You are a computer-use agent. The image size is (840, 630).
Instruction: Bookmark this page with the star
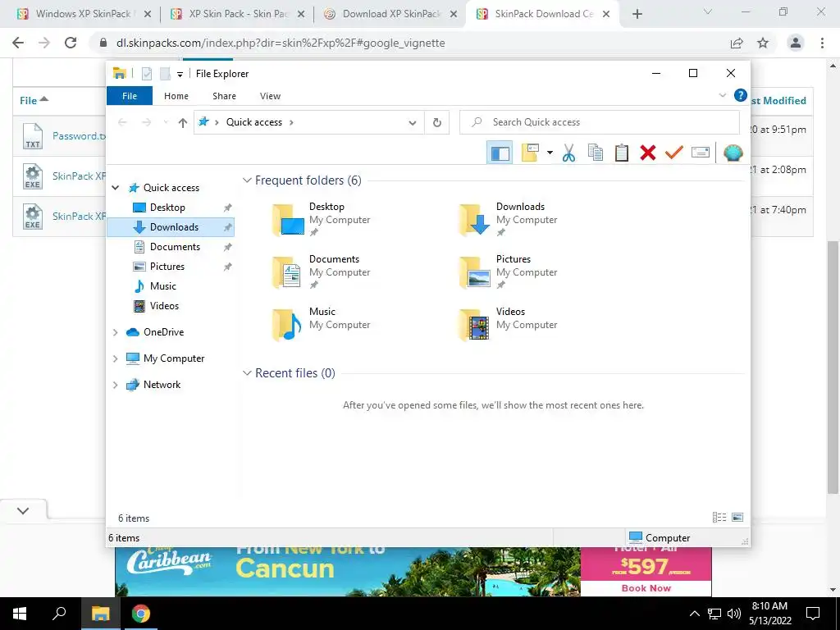[x=763, y=43]
